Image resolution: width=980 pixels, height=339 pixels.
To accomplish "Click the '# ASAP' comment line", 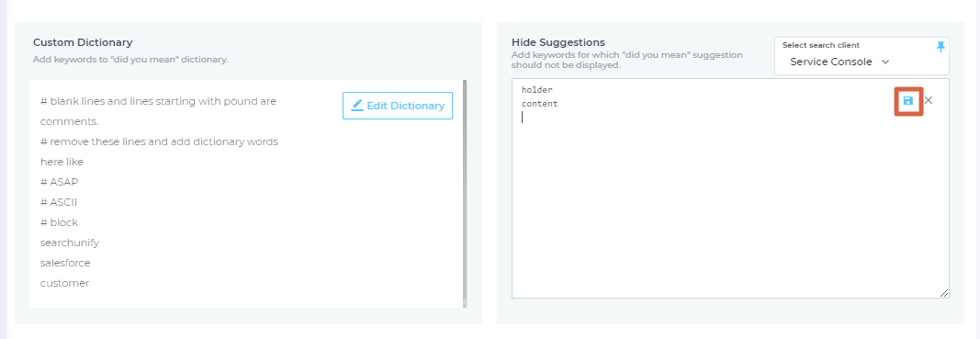I will click(60, 182).
